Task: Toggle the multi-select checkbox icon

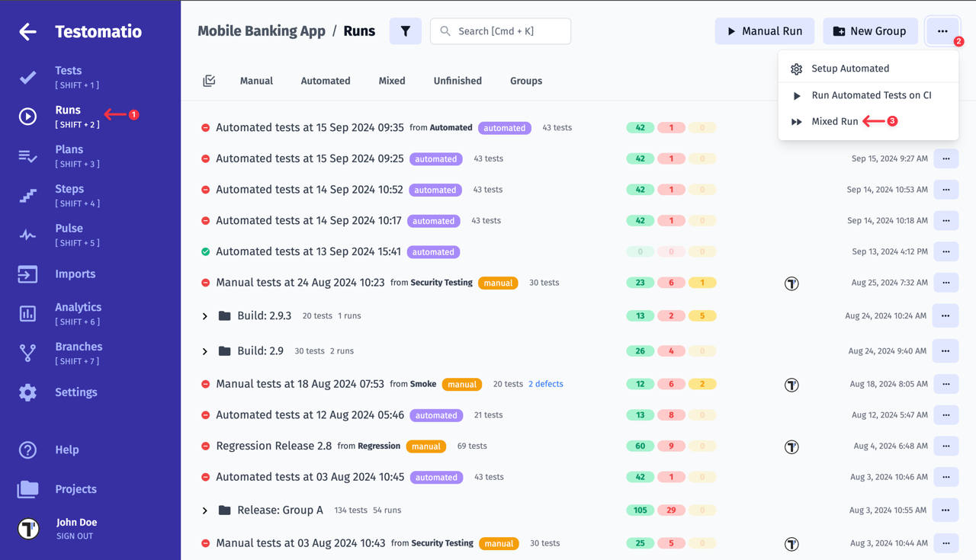Action: click(209, 81)
